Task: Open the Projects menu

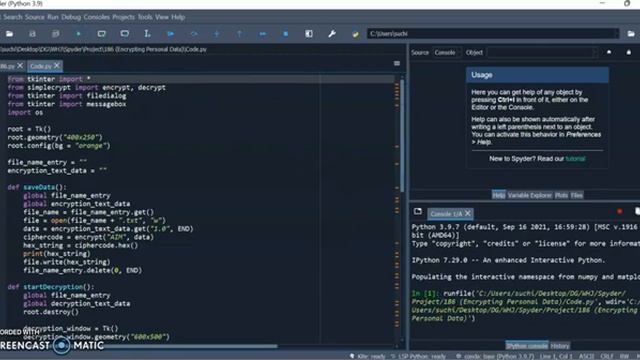Action: pyautogui.click(x=124, y=17)
